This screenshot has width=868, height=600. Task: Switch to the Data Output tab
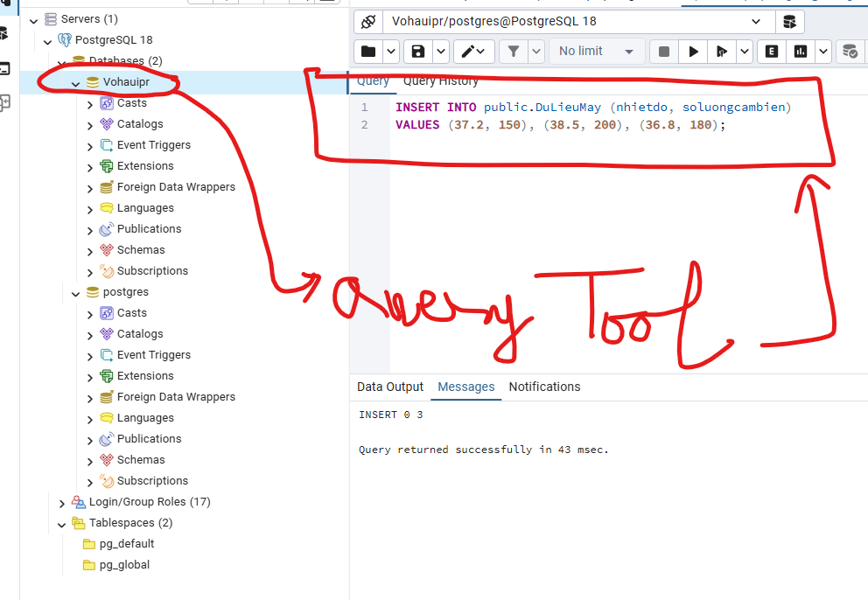(389, 387)
